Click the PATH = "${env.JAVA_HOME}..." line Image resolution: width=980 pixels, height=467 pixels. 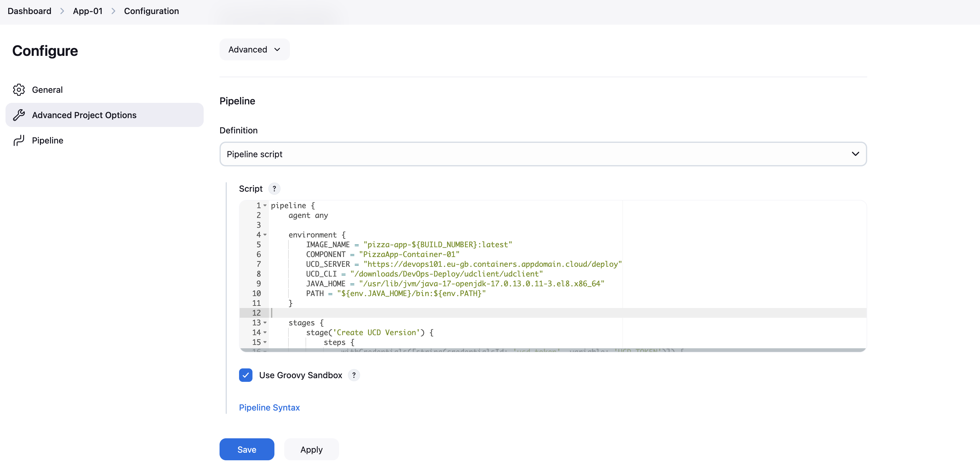pyautogui.click(x=396, y=294)
